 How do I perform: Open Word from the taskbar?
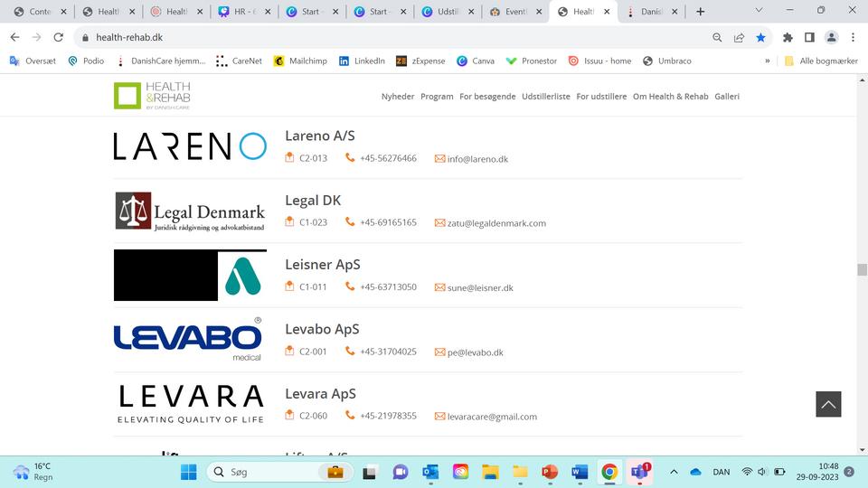580,472
